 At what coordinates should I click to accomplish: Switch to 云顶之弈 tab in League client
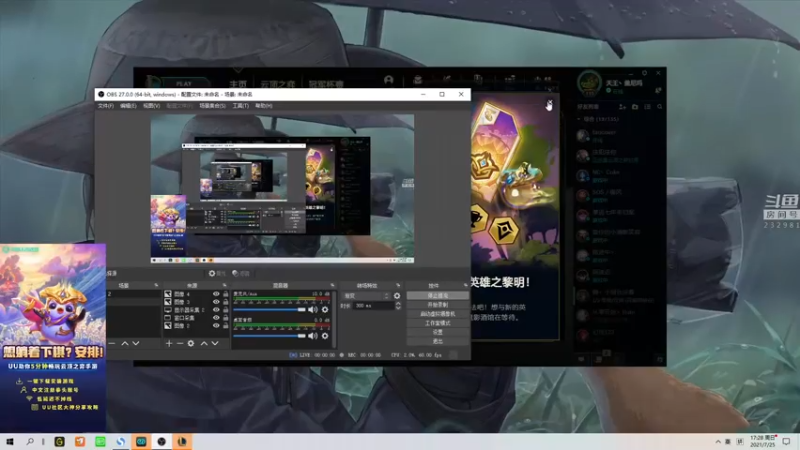pos(278,84)
